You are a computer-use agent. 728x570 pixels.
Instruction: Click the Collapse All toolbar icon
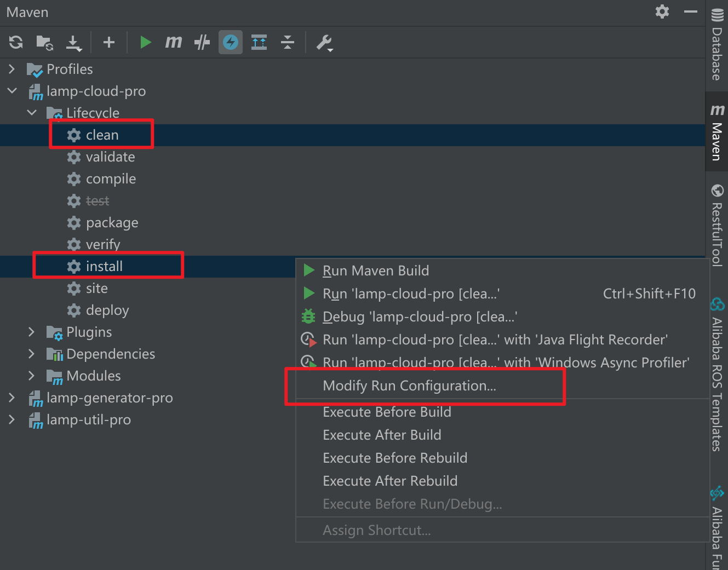click(288, 42)
